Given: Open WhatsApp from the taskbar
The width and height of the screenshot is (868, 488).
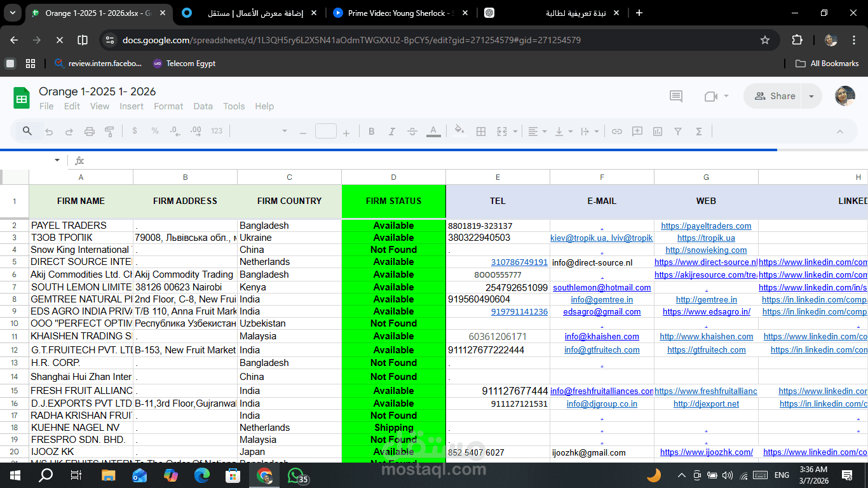Looking at the screenshot, I should [296, 475].
